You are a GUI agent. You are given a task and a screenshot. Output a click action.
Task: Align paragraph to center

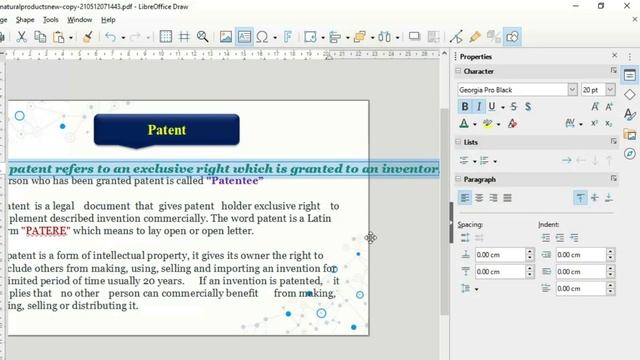coord(479,198)
